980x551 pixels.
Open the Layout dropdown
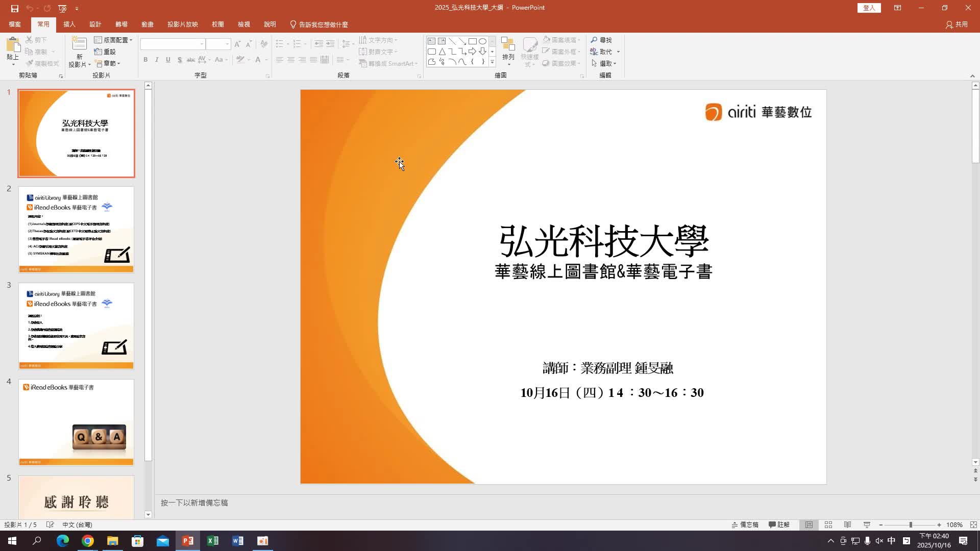tap(113, 40)
